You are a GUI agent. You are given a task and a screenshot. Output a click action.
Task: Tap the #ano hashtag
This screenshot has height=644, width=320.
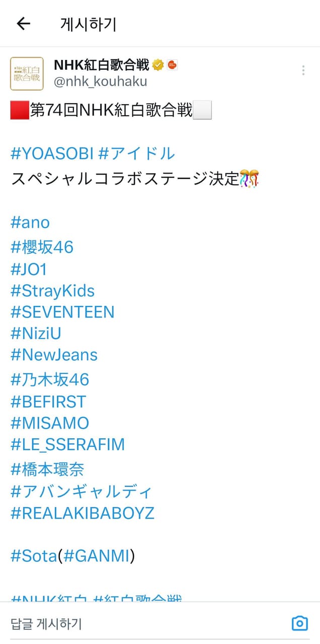[30, 222]
